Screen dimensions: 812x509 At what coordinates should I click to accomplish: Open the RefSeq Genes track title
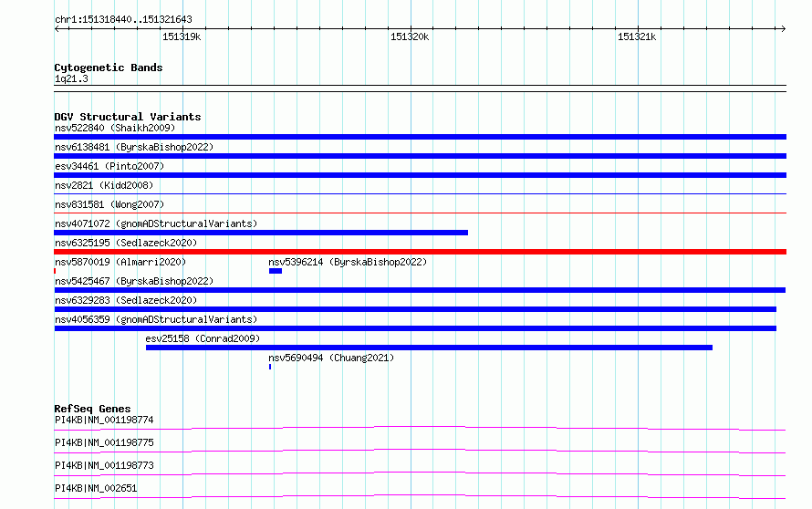[x=92, y=409]
